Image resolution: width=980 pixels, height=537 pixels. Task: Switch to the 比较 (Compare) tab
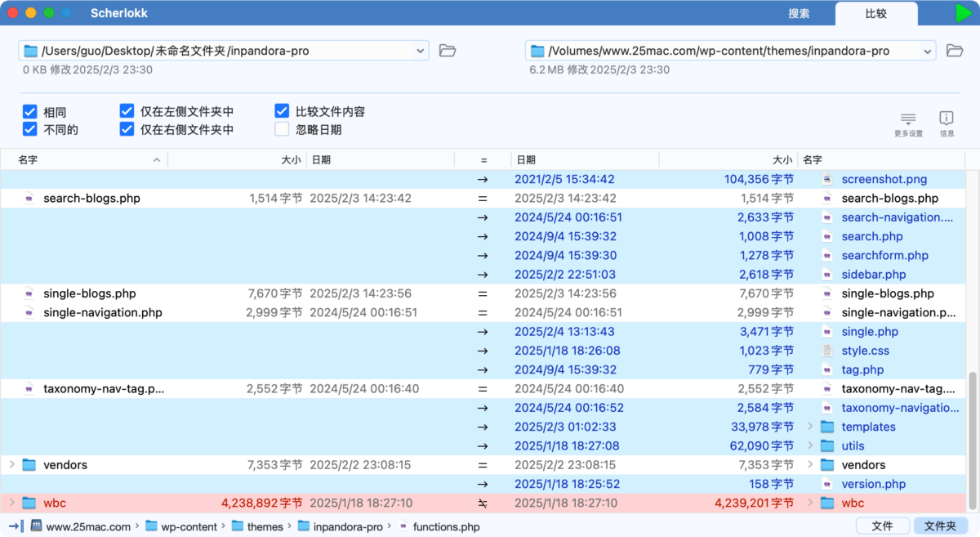pyautogui.click(x=876, y=13)
